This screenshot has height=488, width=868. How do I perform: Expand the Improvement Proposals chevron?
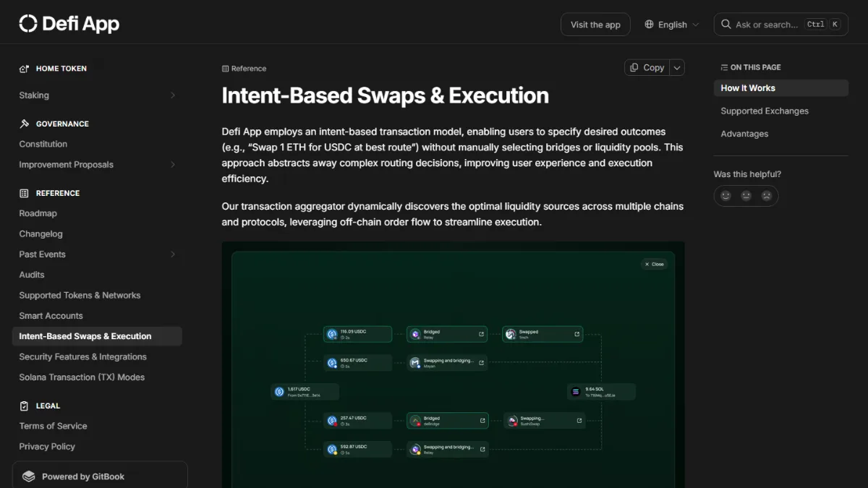(172, 165)
